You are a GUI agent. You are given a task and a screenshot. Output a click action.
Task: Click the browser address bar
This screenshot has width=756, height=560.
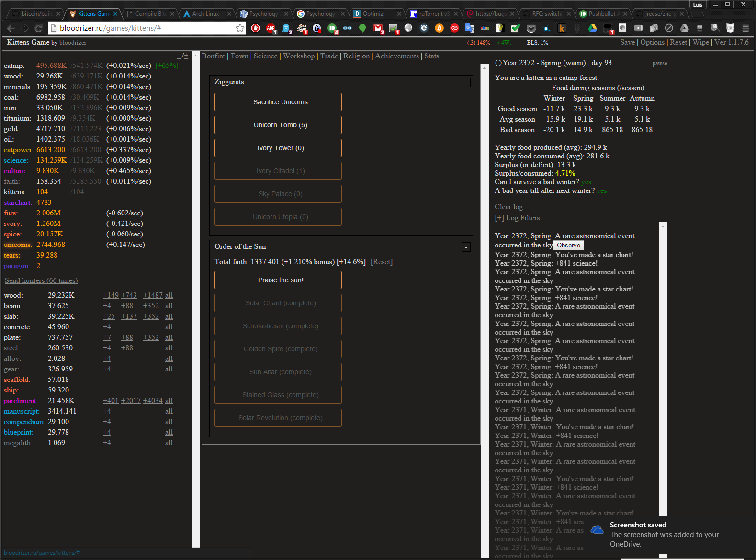[x=144, y=28]
